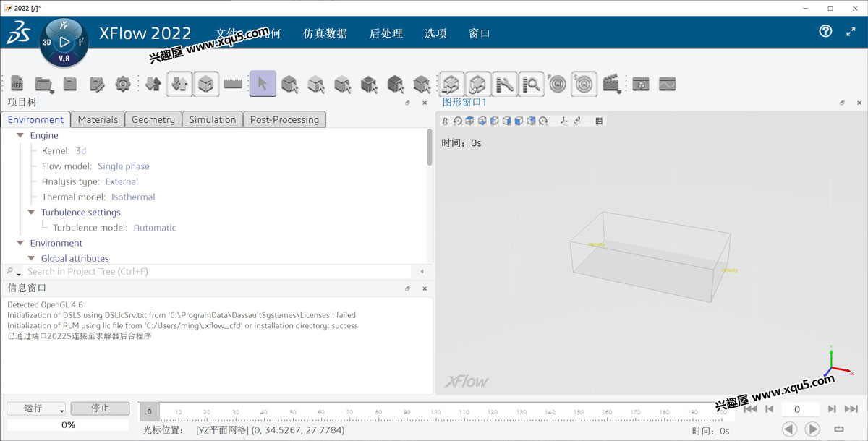Switch to the Simulation tab
This screenshot has width=868, height=441.
213,119
